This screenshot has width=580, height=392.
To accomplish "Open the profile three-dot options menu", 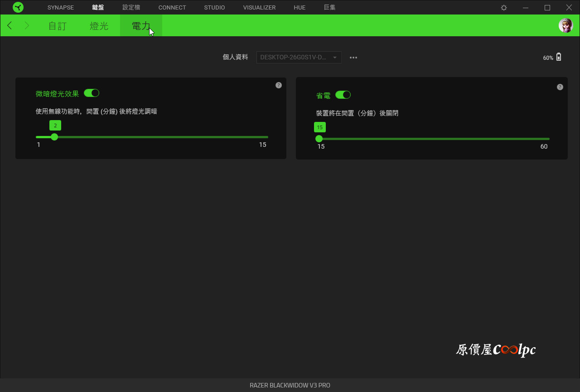I will tap(353, 58).
